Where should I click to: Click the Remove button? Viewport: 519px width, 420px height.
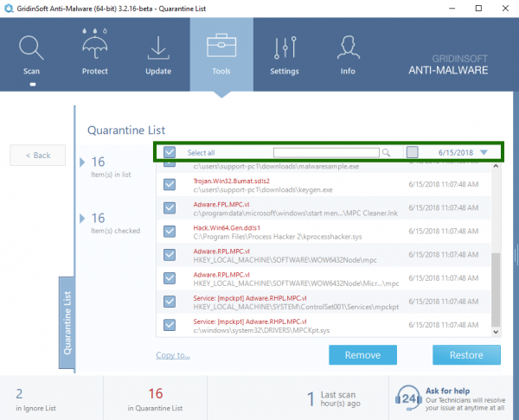362,355
